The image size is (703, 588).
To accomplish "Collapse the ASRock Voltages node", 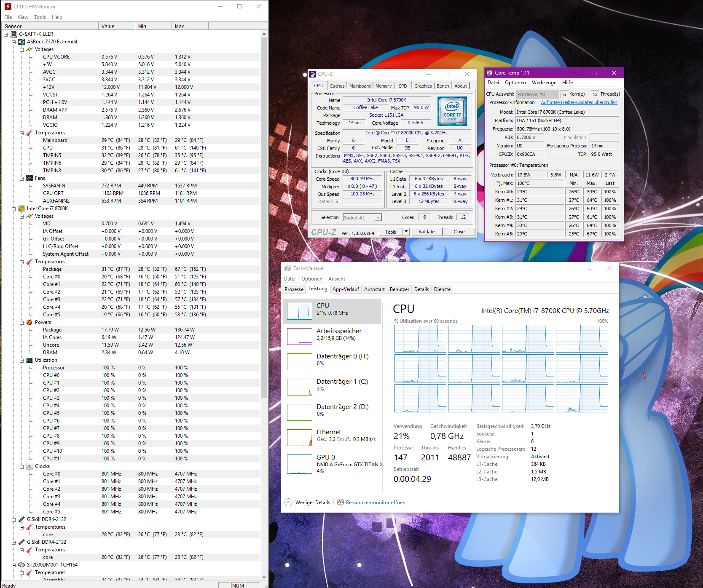I will click(22, 50).
